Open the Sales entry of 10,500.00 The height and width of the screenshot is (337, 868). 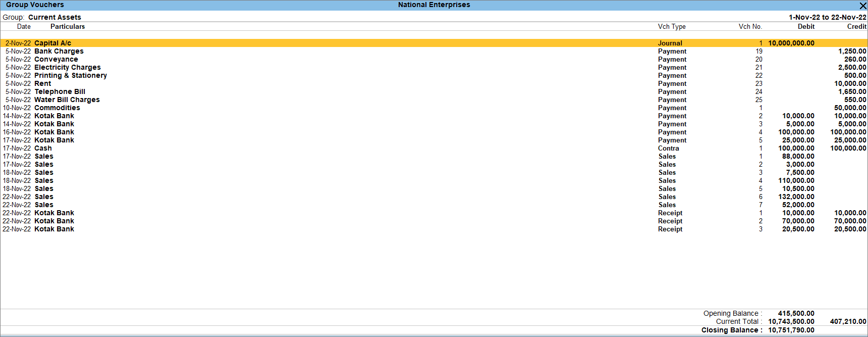(434, 188)
